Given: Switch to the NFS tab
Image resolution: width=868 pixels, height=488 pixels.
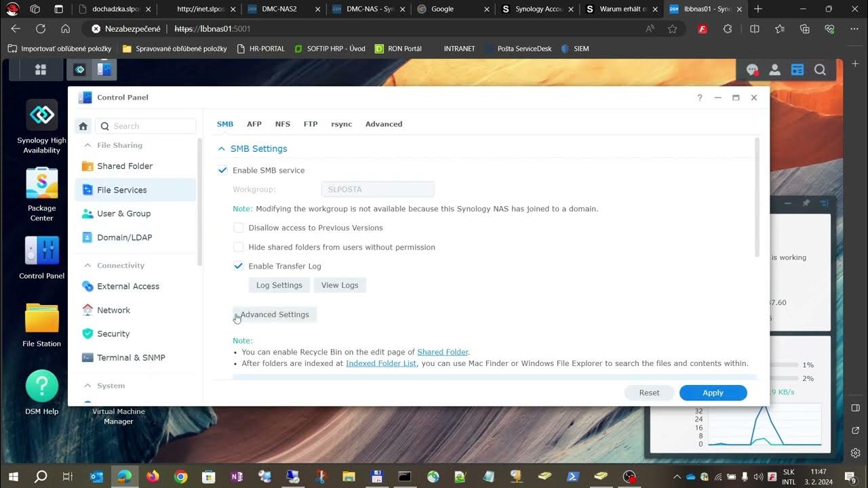Looking at the screenshot, I should click(x=283, y=124).
